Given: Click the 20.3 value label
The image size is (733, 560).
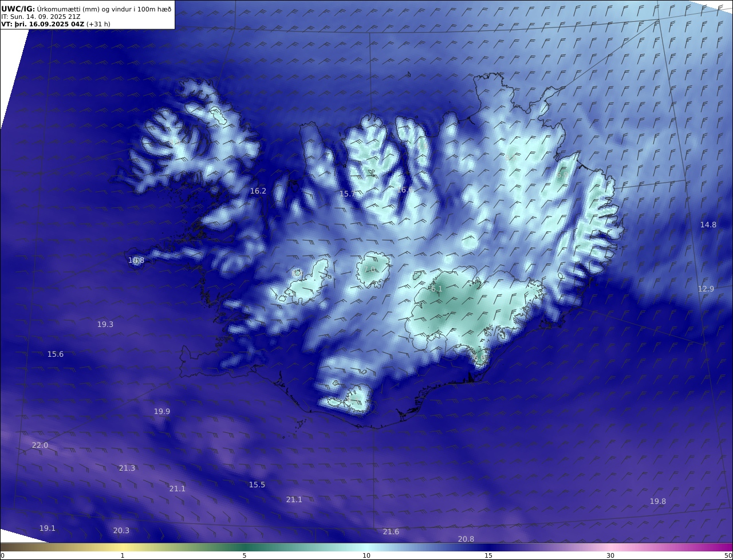Looking at the screenshot, I should 121,531.
